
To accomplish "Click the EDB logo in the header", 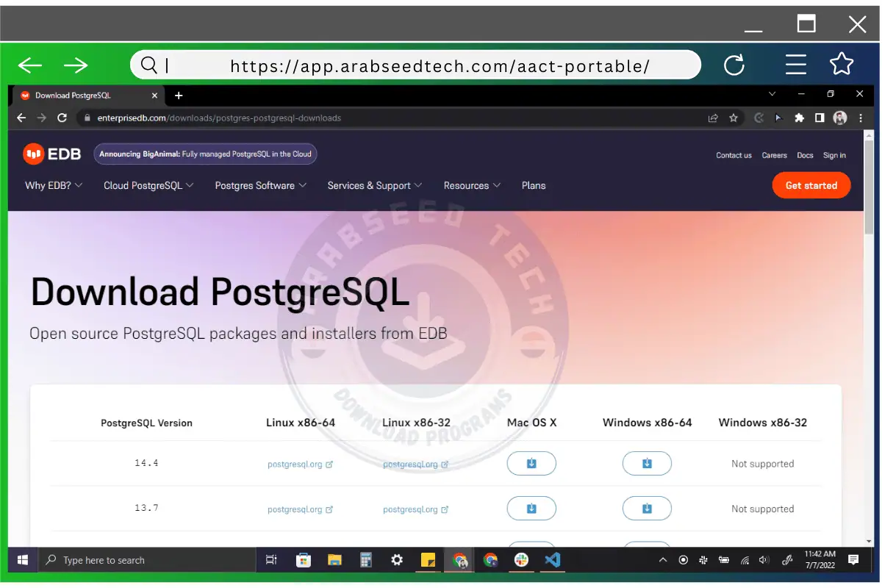I will 51,153.
